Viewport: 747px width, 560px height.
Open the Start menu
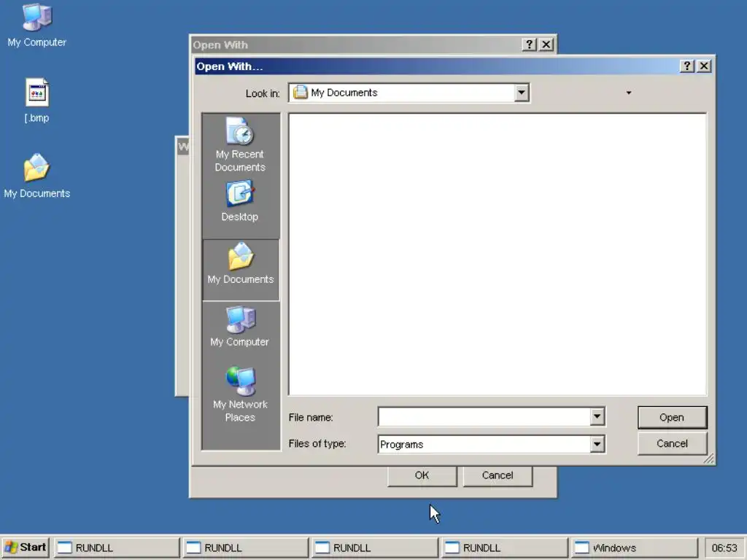pyautogui.click(x=26, y=548)
